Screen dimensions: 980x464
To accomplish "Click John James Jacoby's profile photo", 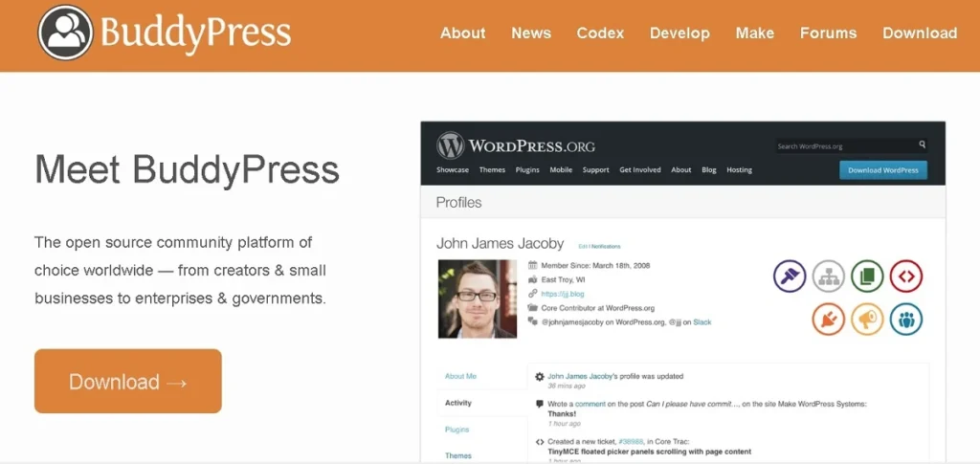I will (x=477, y=298).
